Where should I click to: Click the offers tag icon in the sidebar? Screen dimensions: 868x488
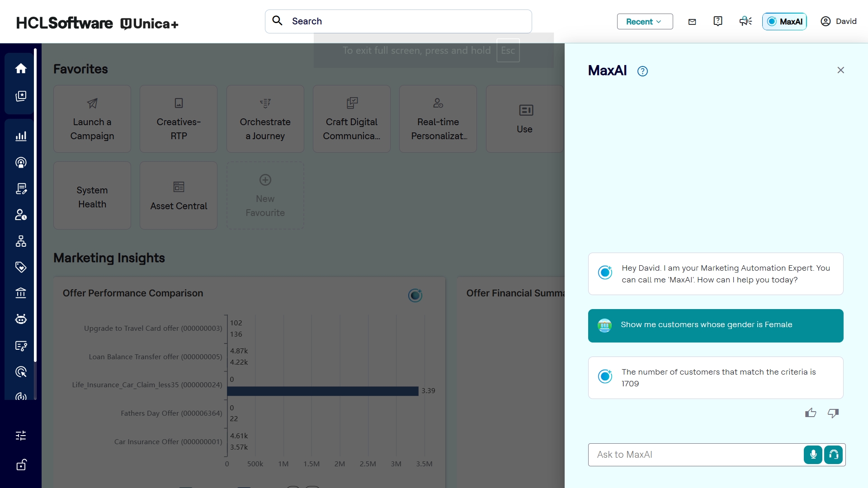coord(21,267)
